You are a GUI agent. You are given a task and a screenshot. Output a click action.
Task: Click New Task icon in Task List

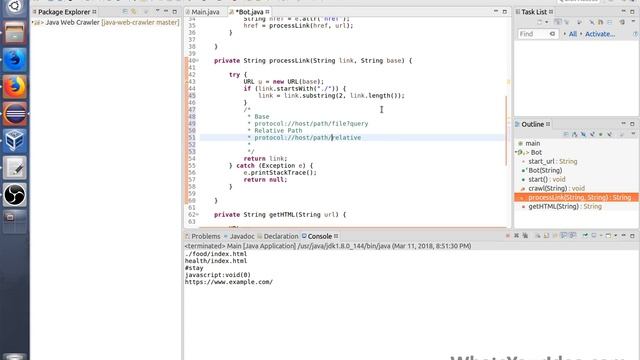pyautogui.click(x=540, y=22)
